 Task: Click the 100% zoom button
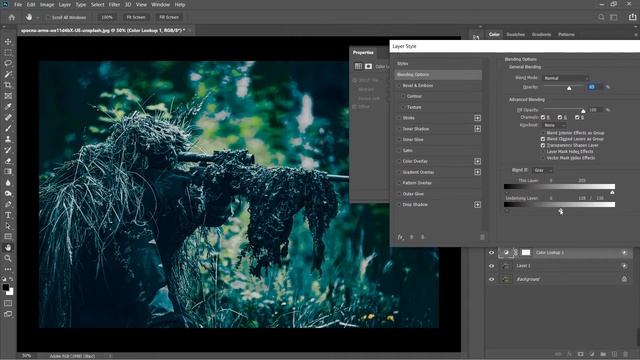(x=107, y=18)
